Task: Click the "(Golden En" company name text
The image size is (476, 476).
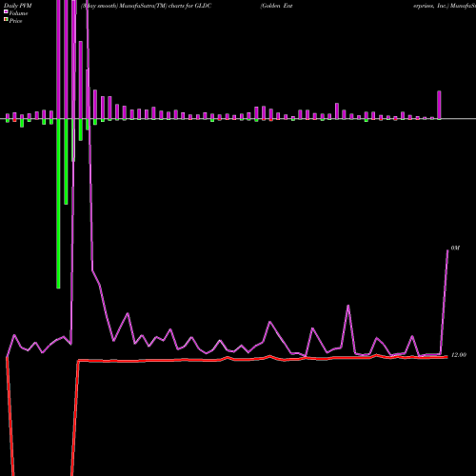Action: pos(276,6)
